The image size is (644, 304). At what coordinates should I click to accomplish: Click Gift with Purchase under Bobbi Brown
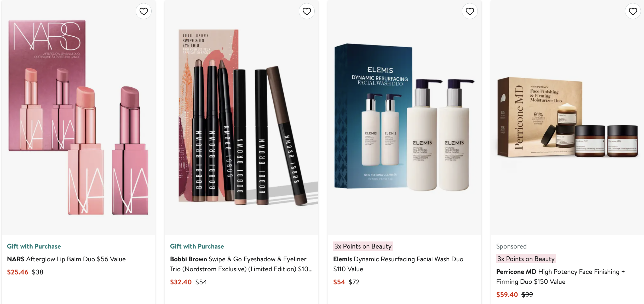pos(197,246)
